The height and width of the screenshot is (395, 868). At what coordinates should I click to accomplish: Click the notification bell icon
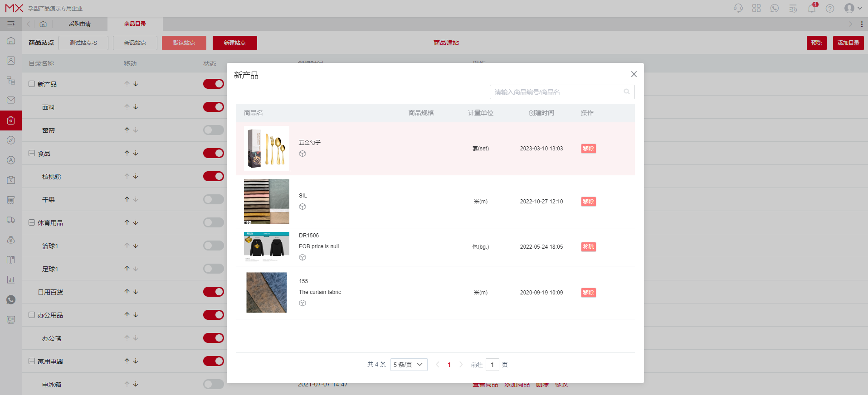click(811, 9)
